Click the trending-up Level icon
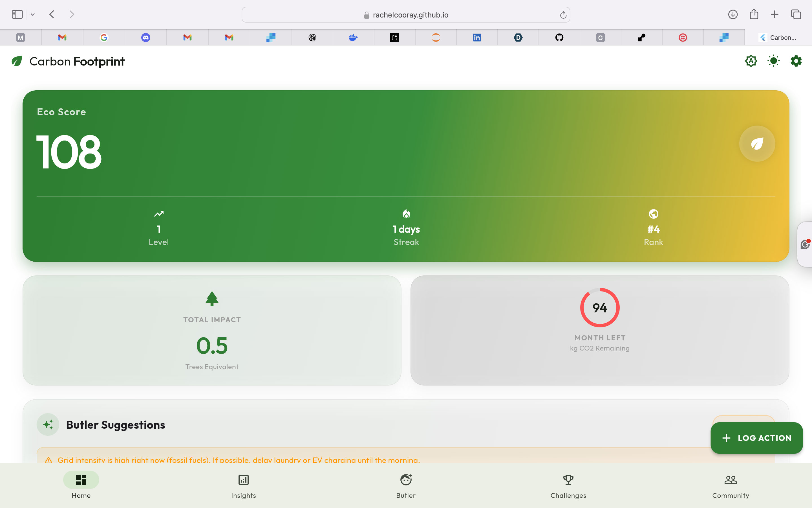 coord(159,214)
